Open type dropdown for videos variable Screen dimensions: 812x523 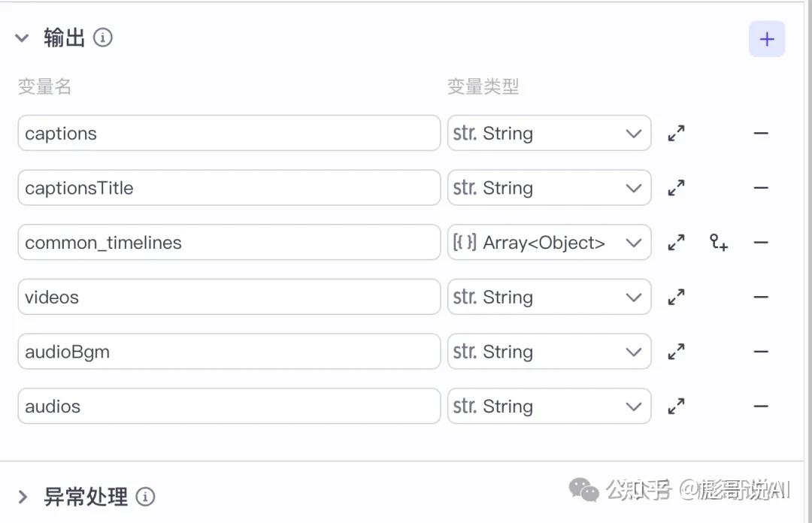pos(549,298)
